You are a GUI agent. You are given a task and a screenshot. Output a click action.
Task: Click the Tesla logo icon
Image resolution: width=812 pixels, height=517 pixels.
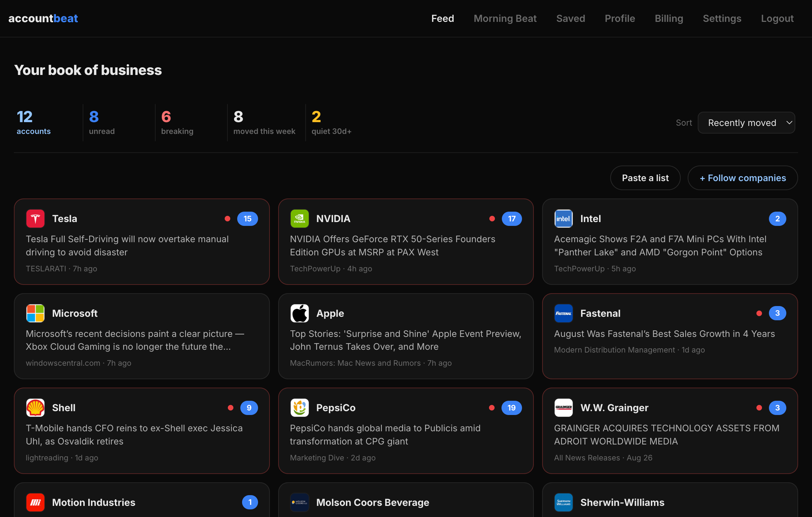click(35, 219)
